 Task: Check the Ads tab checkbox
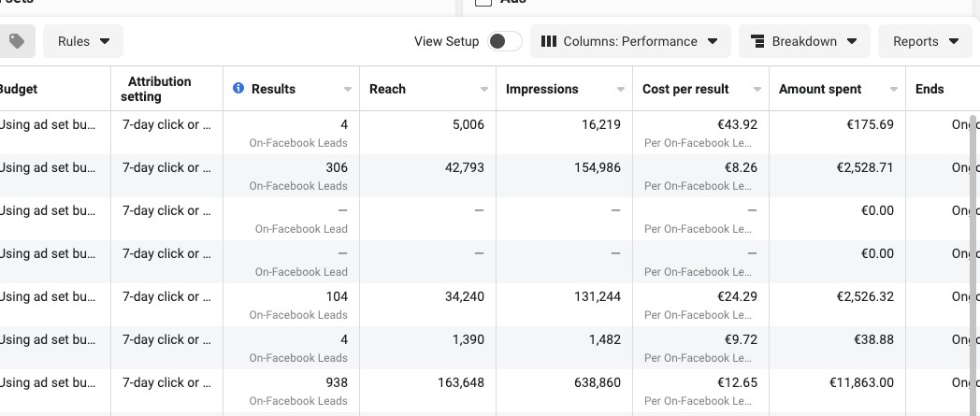pos(483,2)
